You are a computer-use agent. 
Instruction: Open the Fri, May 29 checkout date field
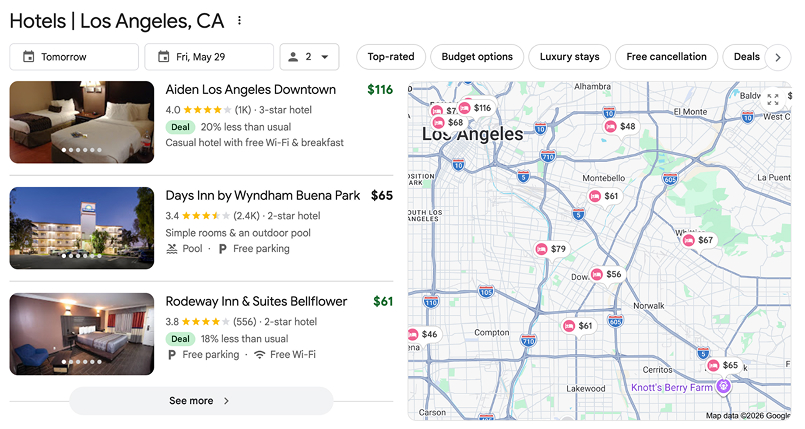pyautogui.click(x=209, y=57)
